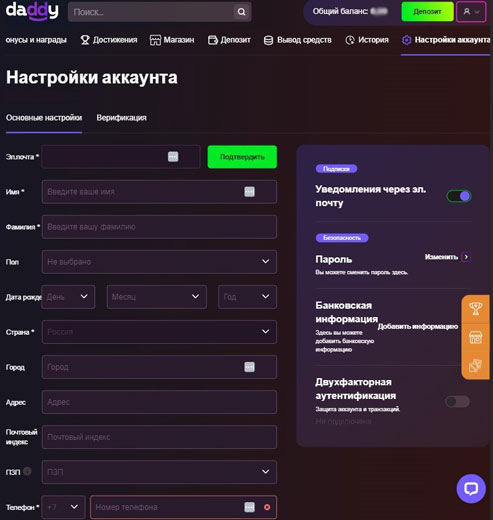Image resolution: width=493 pixels, height=520 pixels.
Task: Open Достижения menu item
Action: pyautogui.click(x=109, y=40)
